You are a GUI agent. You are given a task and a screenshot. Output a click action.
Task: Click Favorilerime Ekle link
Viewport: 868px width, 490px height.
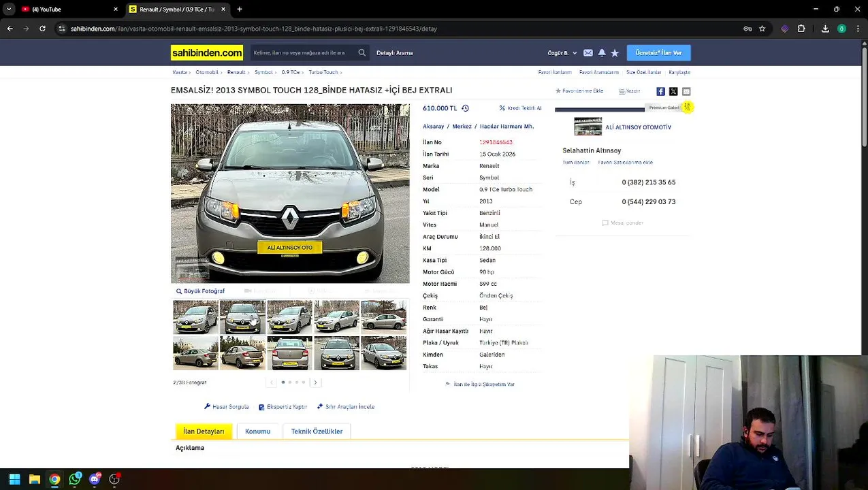coord(579,91)
